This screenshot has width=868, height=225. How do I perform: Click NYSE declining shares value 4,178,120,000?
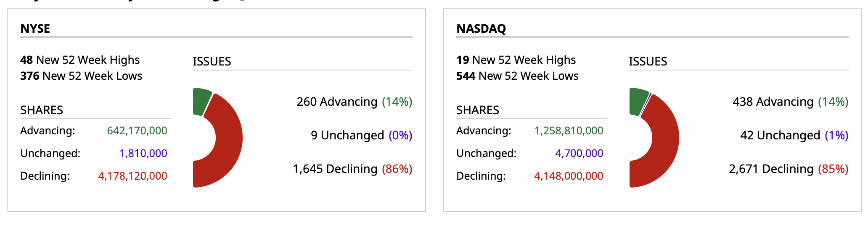132,176
